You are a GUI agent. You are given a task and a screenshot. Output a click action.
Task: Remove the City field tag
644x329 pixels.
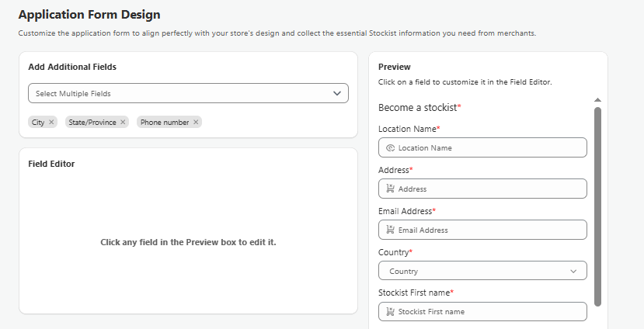click(52, 123)
